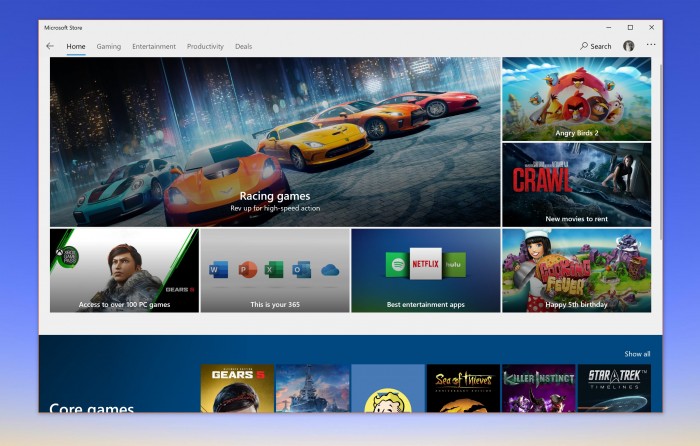
Task: Go to the Deals tab
Action: [x=243, y=46]
